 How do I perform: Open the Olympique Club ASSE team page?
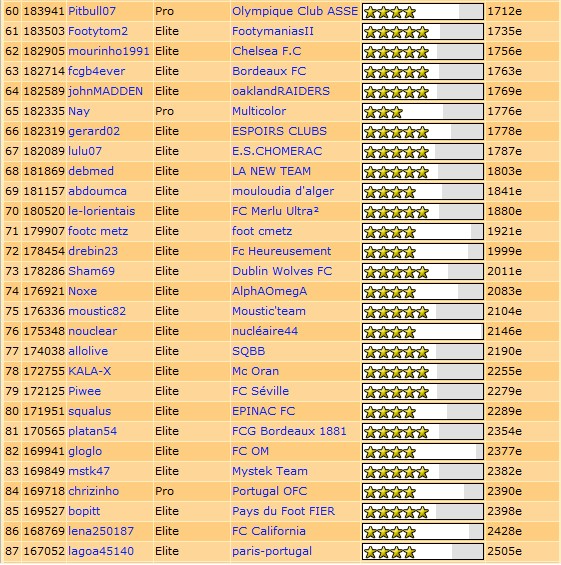pos(295,11)
